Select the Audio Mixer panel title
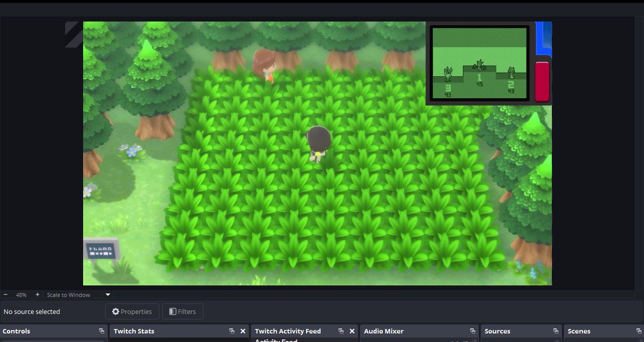 (x=384, y=331)
